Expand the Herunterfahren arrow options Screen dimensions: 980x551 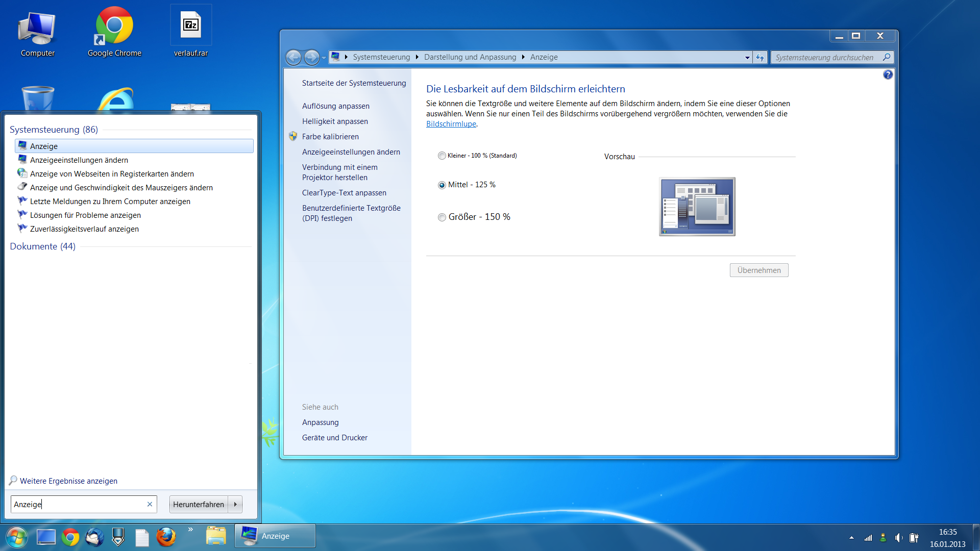235,504
